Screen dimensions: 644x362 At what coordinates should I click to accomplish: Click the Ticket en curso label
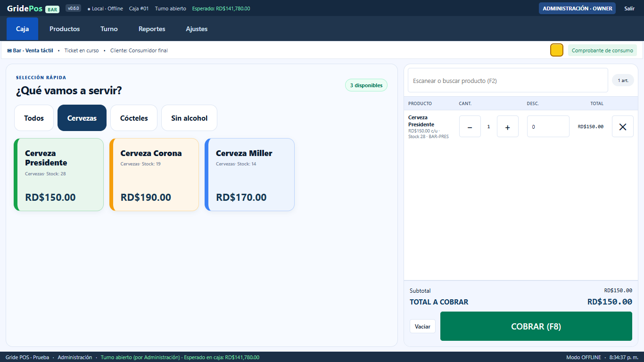click(x=82, y=50)
